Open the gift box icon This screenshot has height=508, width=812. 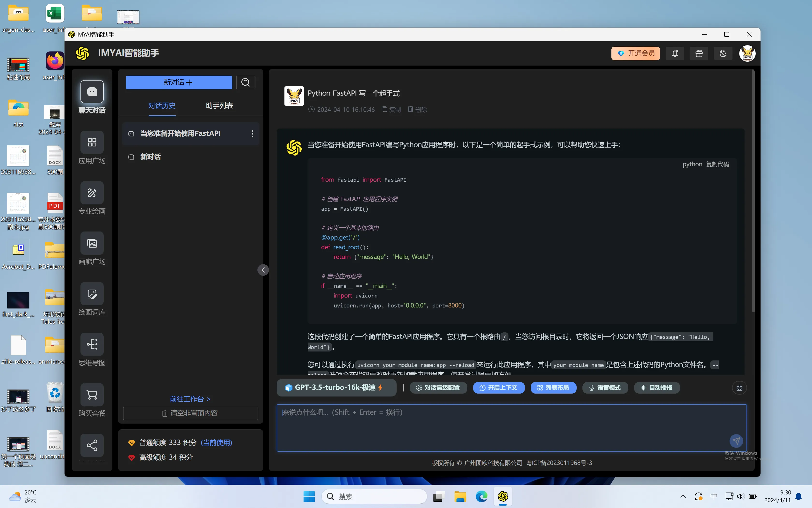[699, 53]
